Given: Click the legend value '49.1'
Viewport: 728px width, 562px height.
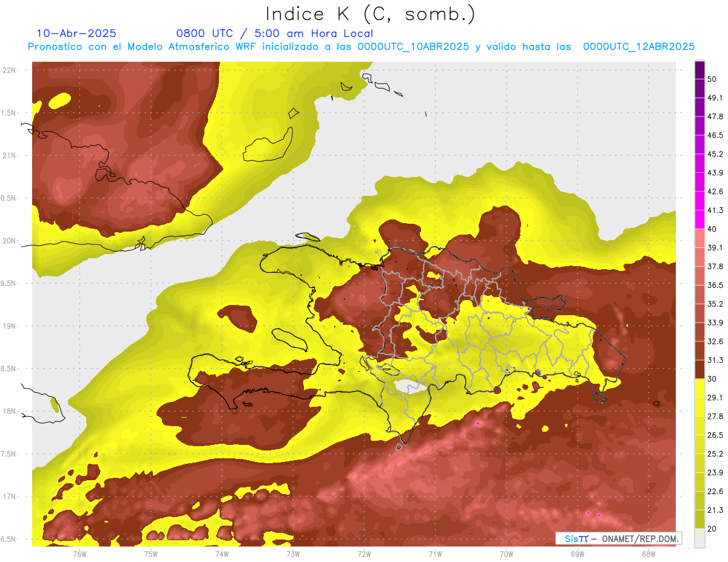Looking at the screenshot, I should pos(715,98).
